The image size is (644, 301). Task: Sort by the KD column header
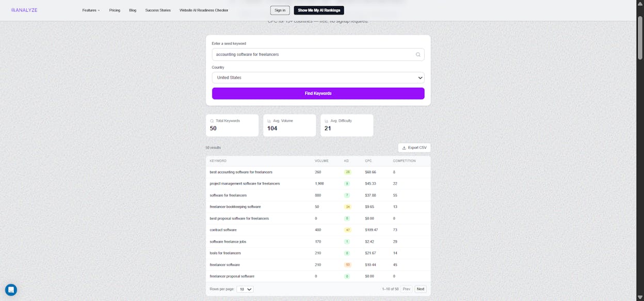tap(347, 161)
